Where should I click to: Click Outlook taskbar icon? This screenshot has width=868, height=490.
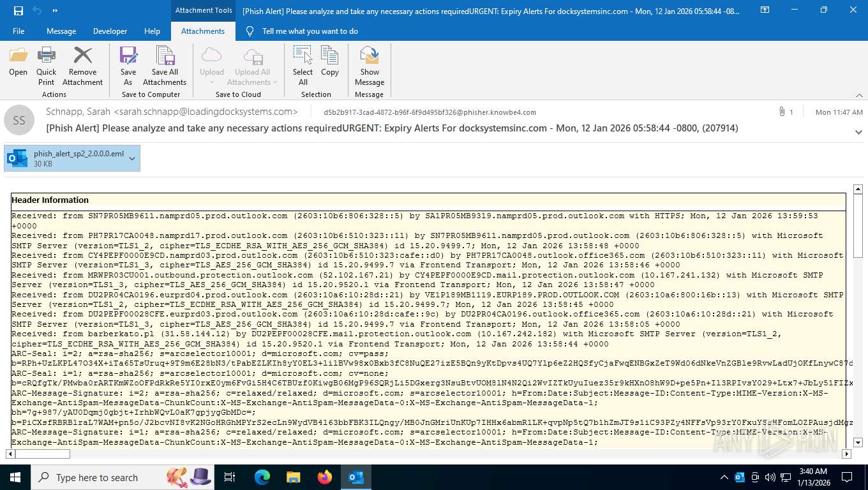pyautogui.click(x=355, y=477)
